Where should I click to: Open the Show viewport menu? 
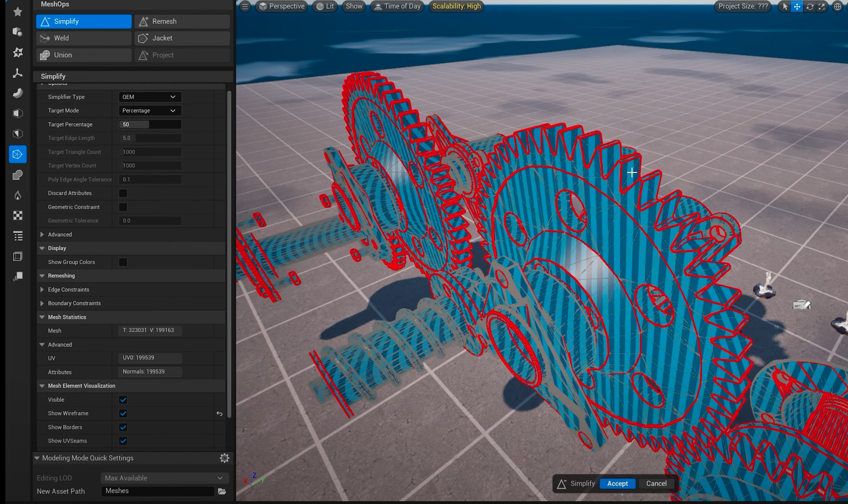354,6
